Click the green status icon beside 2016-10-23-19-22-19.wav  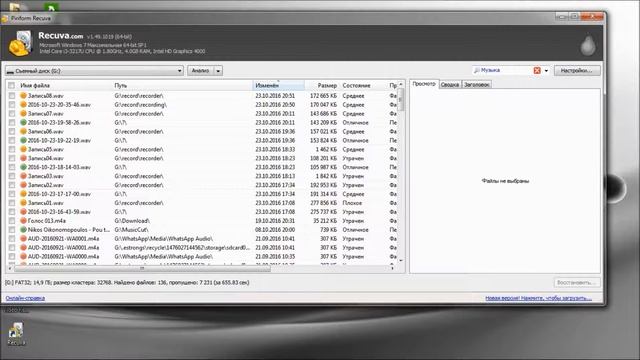(x=23, y=140)
